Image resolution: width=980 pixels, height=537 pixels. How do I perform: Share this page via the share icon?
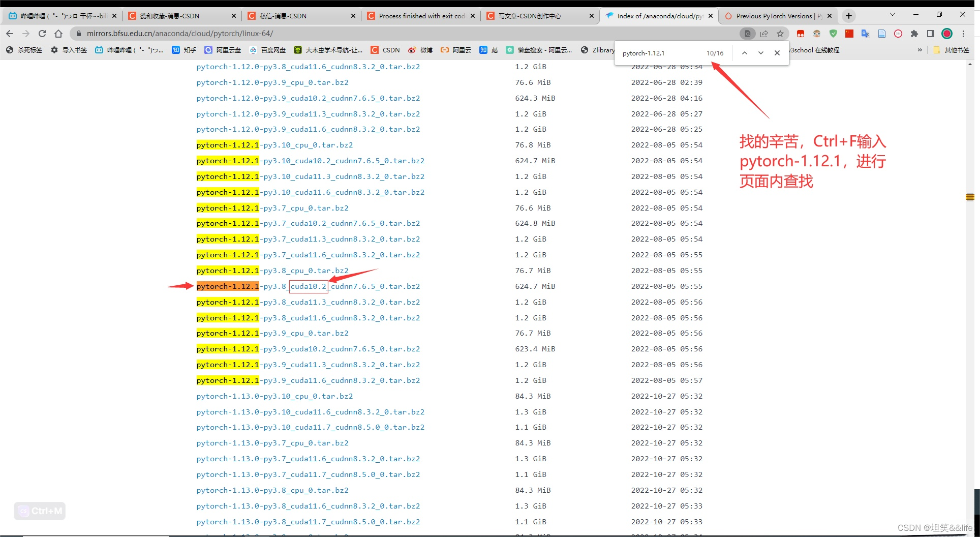(x=764, y=34)
